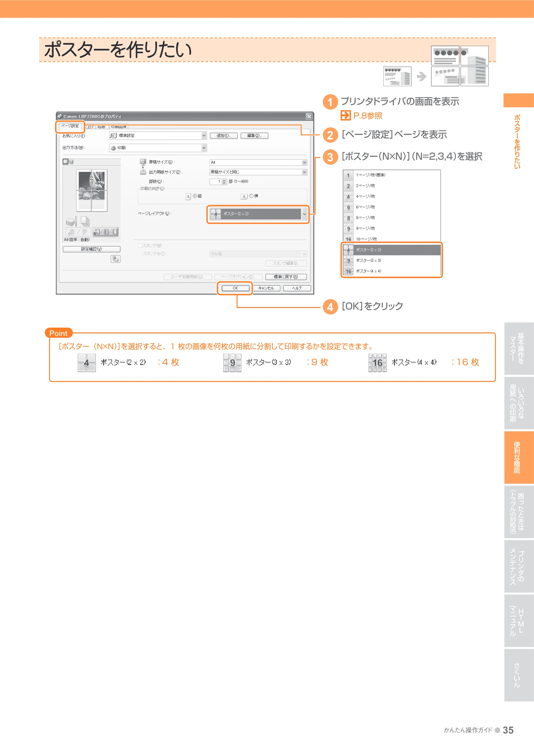The width and height of the screenshot is (534, 756).
Task: Open the 便利な機能 side tab
Action: tap(519, 457)
